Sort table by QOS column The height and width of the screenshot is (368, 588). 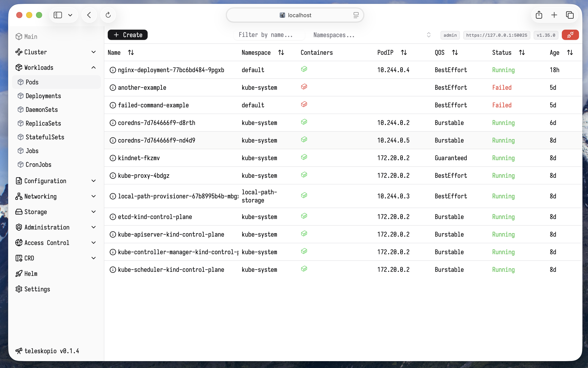[x=455, y=53]
